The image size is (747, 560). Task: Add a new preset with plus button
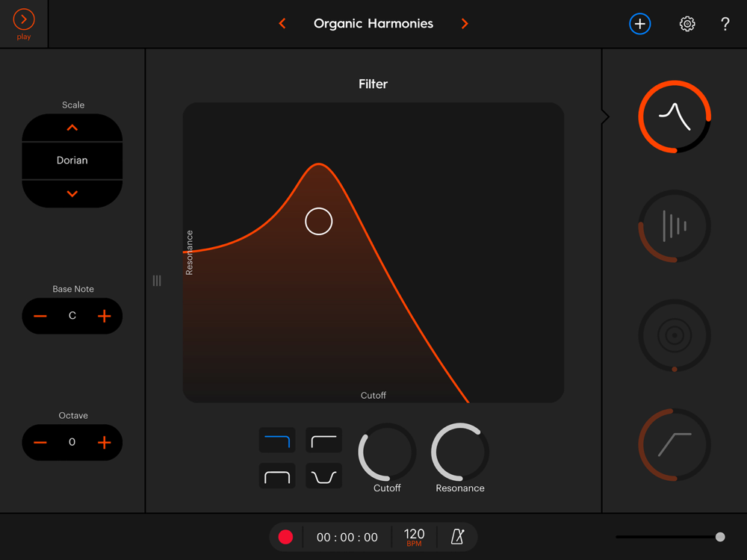(640, 24)
